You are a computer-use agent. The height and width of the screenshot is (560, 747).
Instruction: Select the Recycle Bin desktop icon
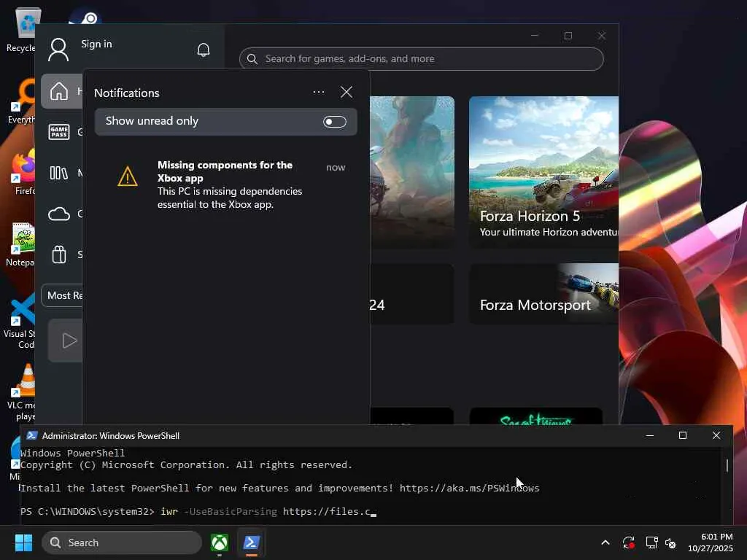point(21,29)
